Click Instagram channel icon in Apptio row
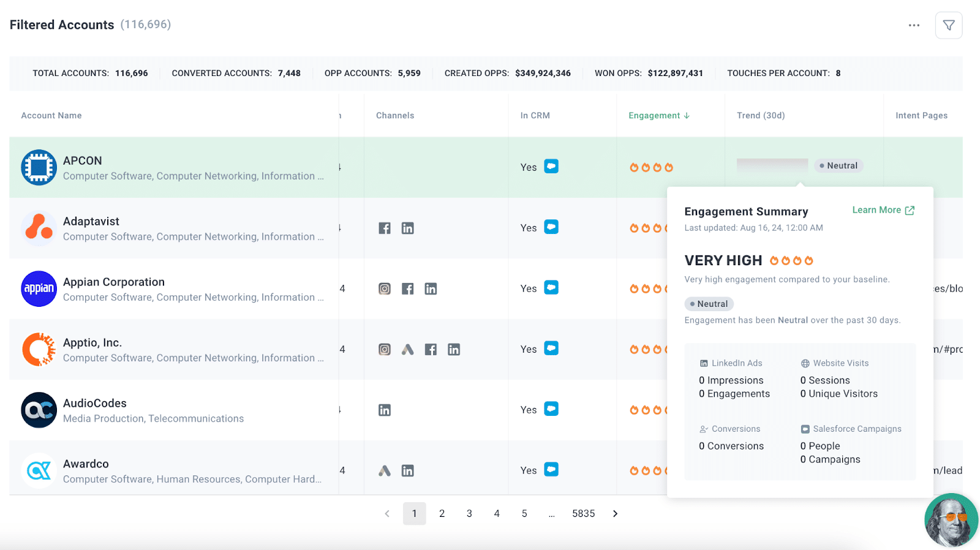Screen dimensions: 980x550 385,350
